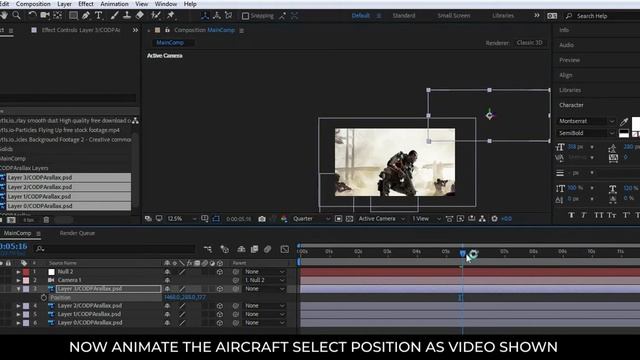Open the Animation menu
Viewport: 640px width, 360px height.
(114, 4)
